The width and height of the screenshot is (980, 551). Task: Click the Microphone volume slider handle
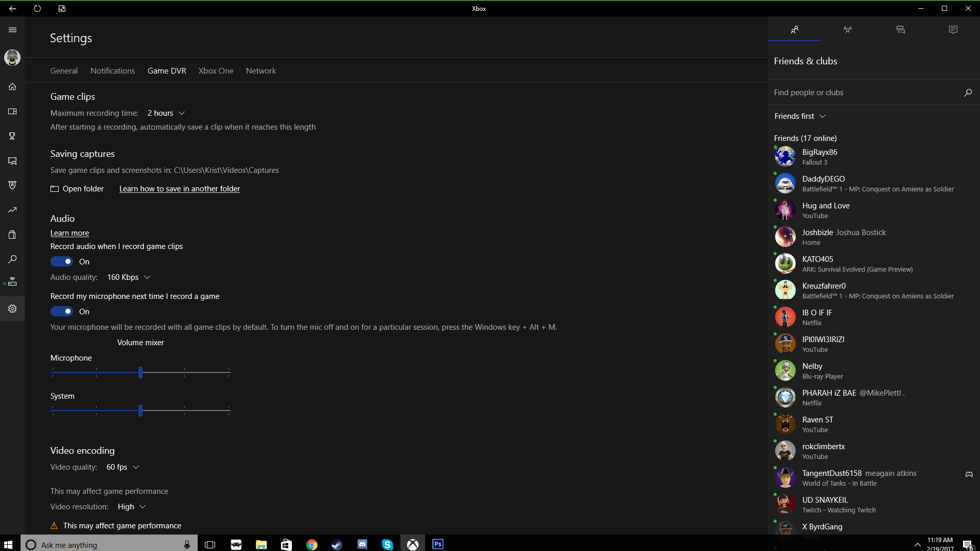(x=141, y=372)
